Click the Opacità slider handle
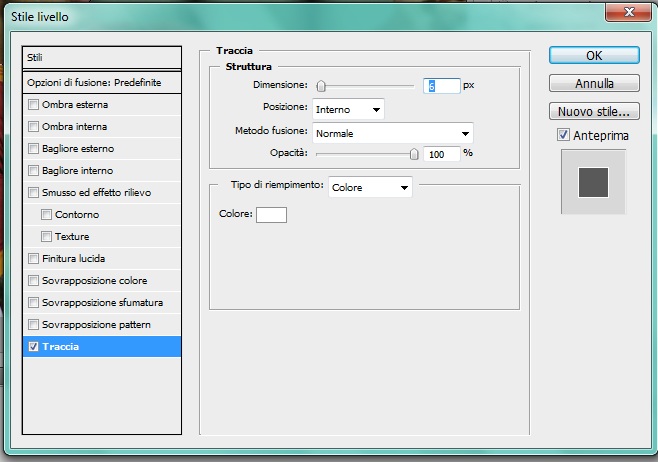658x462 pixels. [x=414, y=154]
